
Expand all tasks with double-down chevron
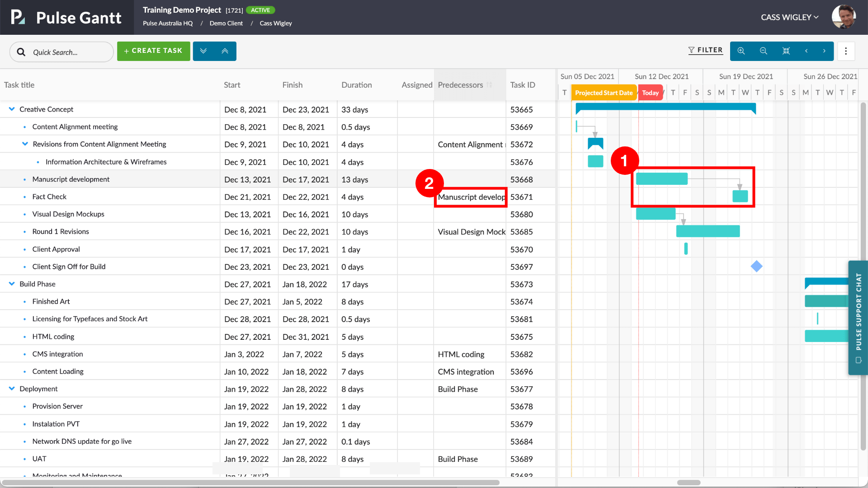click(x=203, y=51)
